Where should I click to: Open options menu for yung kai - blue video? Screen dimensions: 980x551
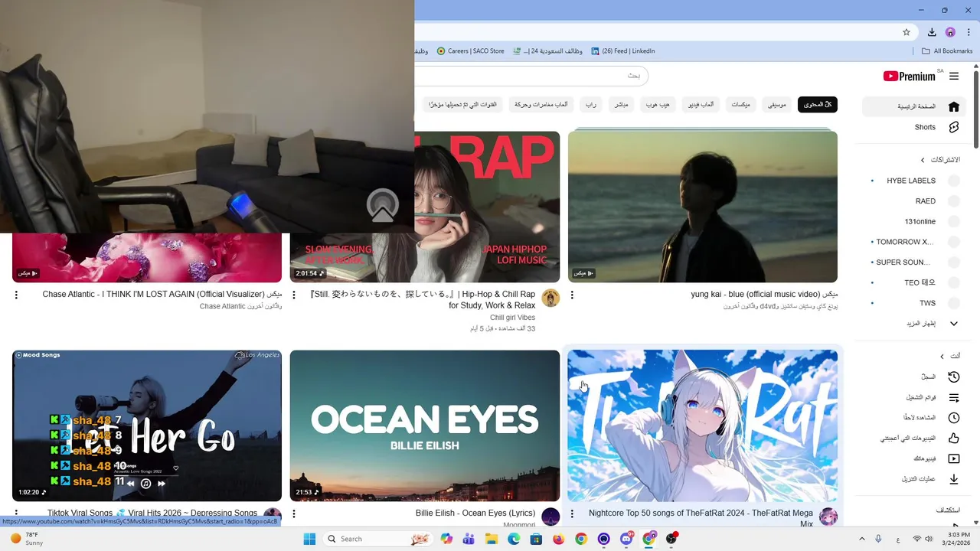click(572, 295)
